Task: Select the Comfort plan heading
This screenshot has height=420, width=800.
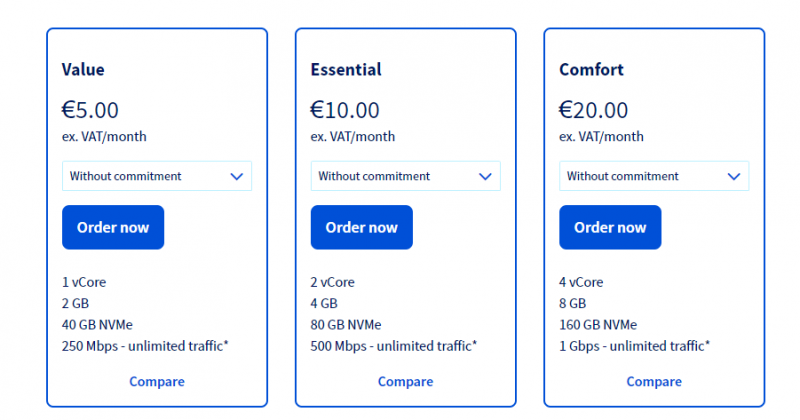Action: [x=591, y=69]
